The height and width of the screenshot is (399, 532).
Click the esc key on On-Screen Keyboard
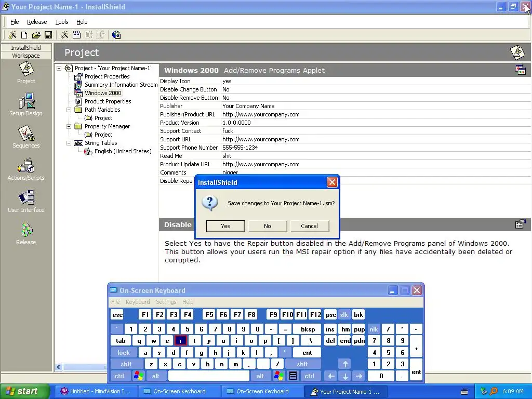pos(117,314)
